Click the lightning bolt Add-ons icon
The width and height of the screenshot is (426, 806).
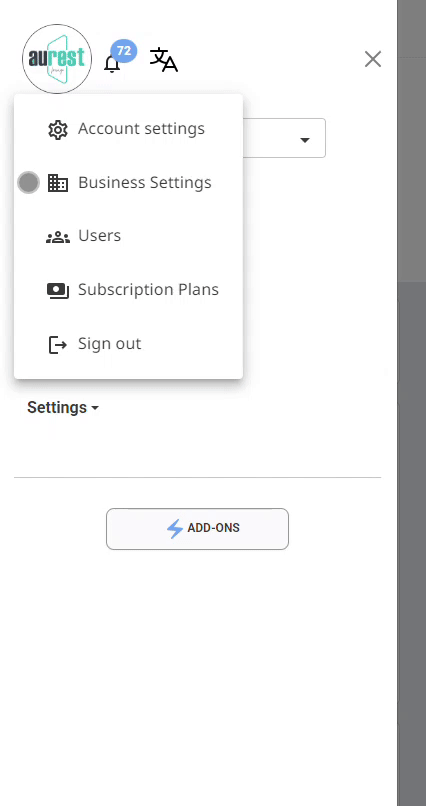tap(175, 528)
